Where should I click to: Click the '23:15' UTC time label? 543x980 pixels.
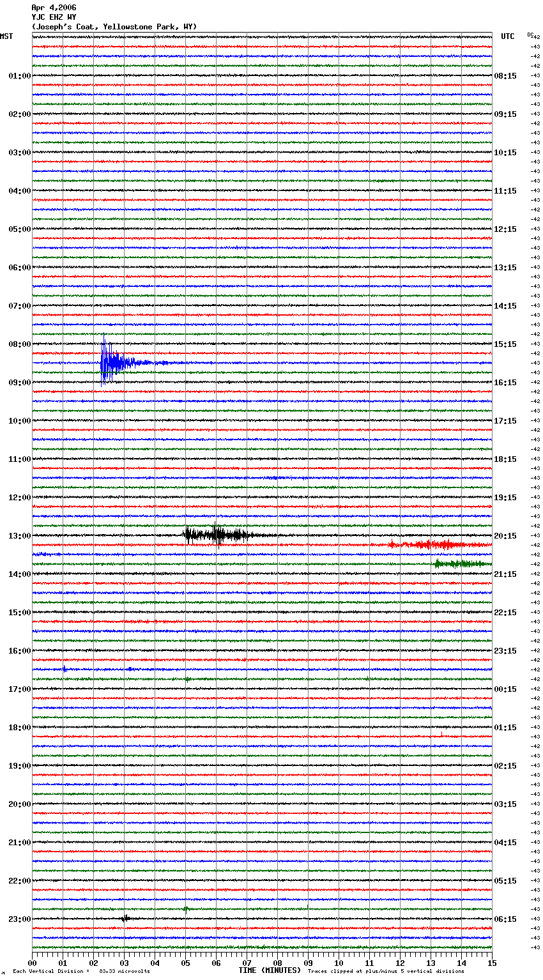coord(505,651)
